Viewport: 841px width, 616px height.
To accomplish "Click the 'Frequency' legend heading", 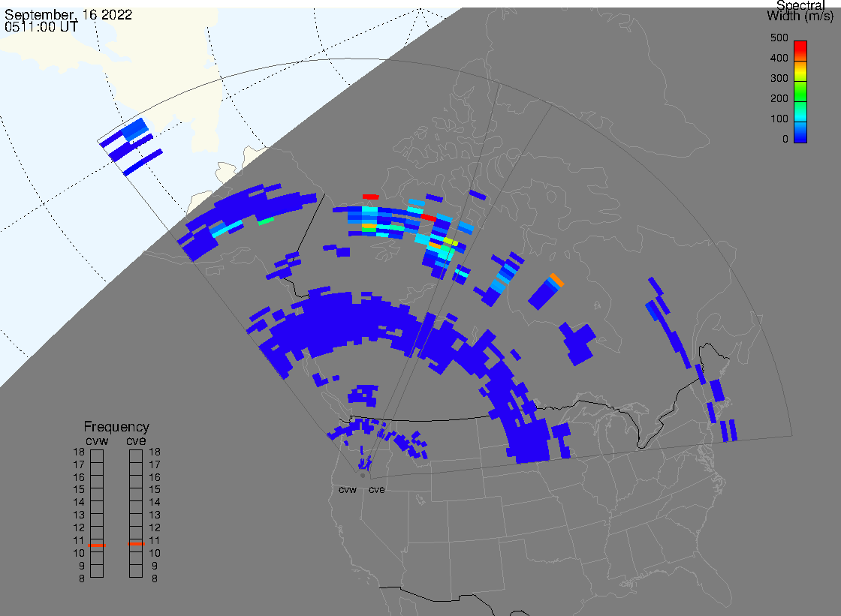I will click(116, 427).
